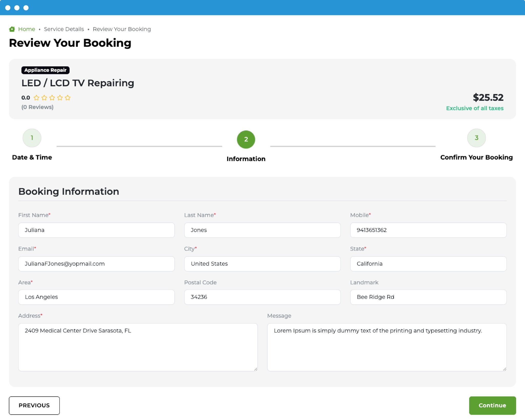This screenshot has height=420, width=525.
Task: Select the Email input field
Action: pyautogui.click(x=96, y=264)
